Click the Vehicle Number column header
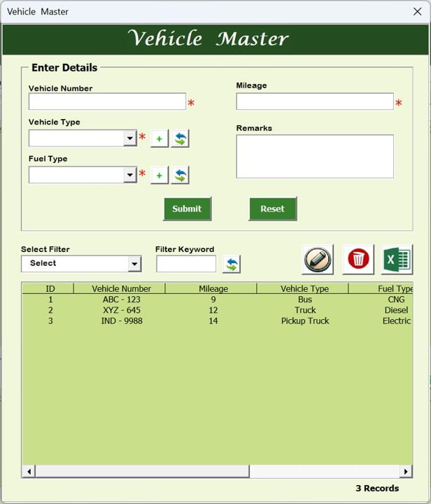 click(120, 288)
